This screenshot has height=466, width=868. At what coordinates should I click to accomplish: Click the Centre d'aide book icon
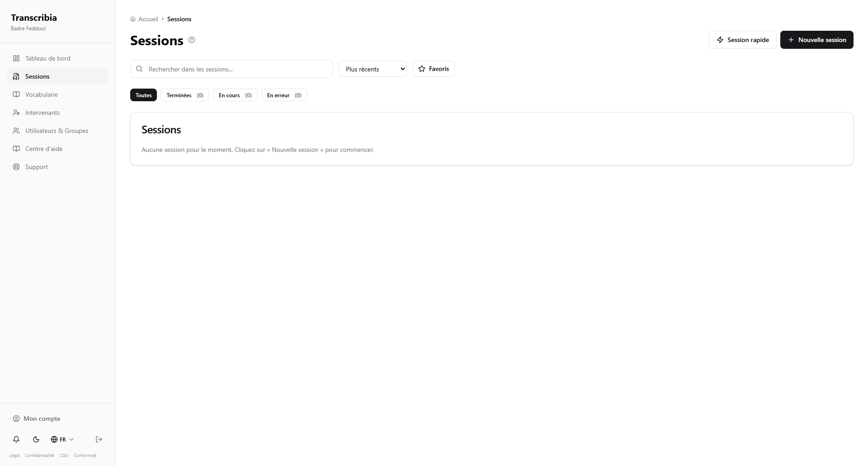coord(16,149)
